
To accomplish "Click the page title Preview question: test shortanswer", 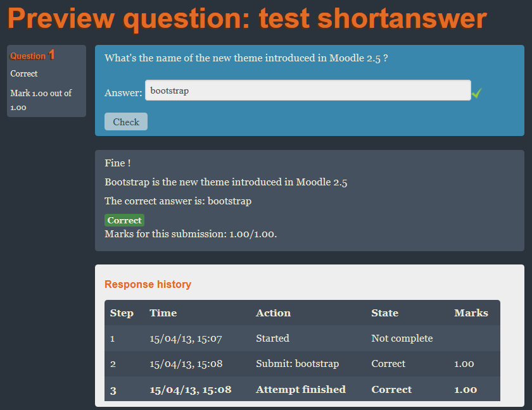I will (x=247, y=18).
